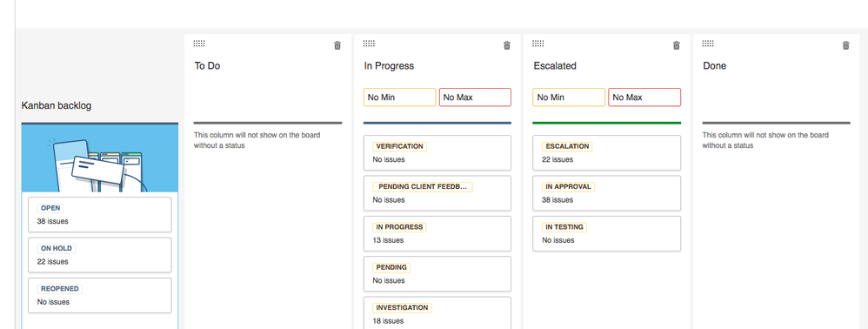Screen dimensions: 868x329
Task: Select the OPEN status card in backlog
Action: click(100, 214)
